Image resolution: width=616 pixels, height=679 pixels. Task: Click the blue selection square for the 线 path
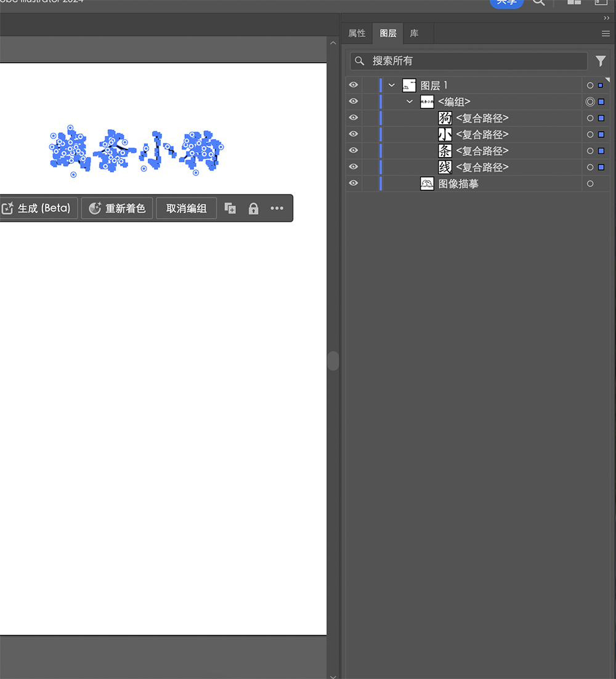601,167
